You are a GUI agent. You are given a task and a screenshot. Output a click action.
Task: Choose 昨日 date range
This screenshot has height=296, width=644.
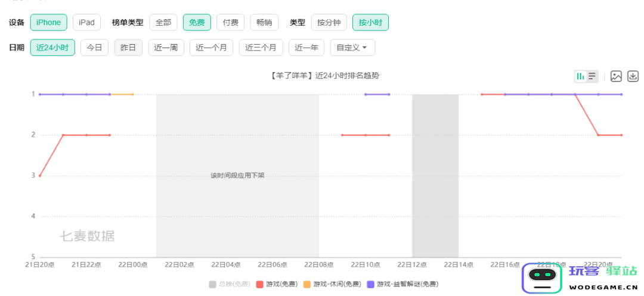(x=128, y=48)
